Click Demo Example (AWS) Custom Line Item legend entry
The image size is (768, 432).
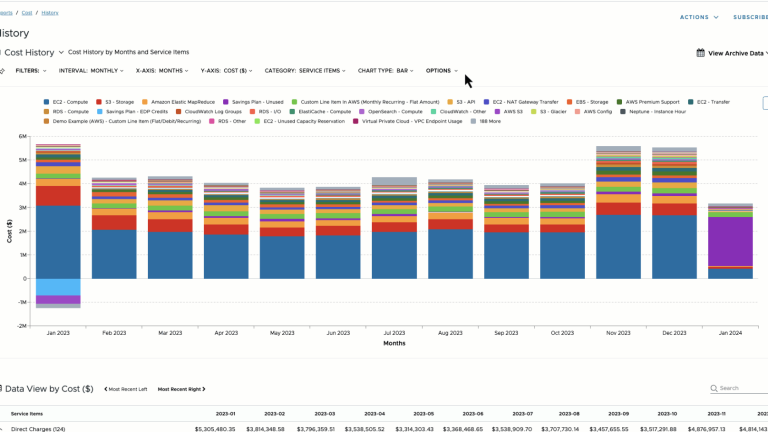[x=122, y=121]
